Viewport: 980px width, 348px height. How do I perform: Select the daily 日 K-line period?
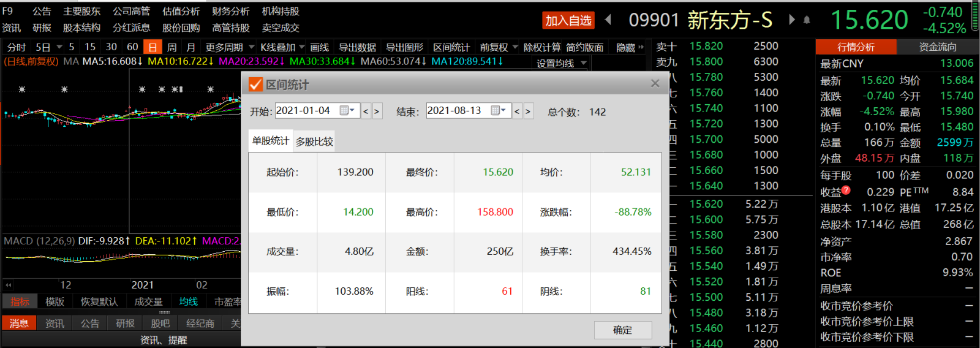click(x=153, y=47)
